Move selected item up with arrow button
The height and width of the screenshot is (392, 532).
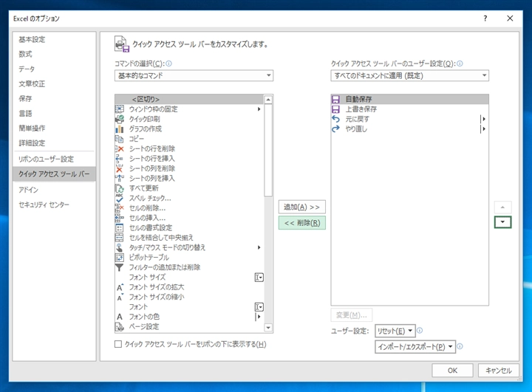[x=503, y=207]
